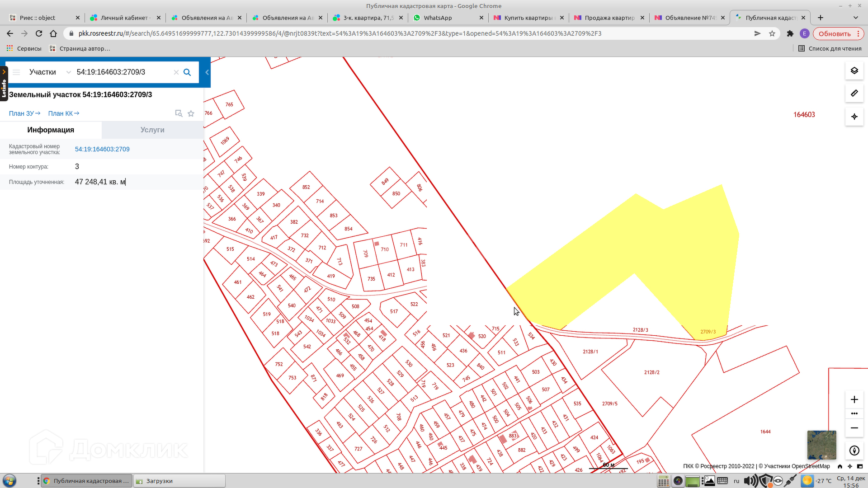Switch basemap via the satellite thumbnail
Image resolution: width=868 pixels, height=488 pixels.
pos(821,445)
